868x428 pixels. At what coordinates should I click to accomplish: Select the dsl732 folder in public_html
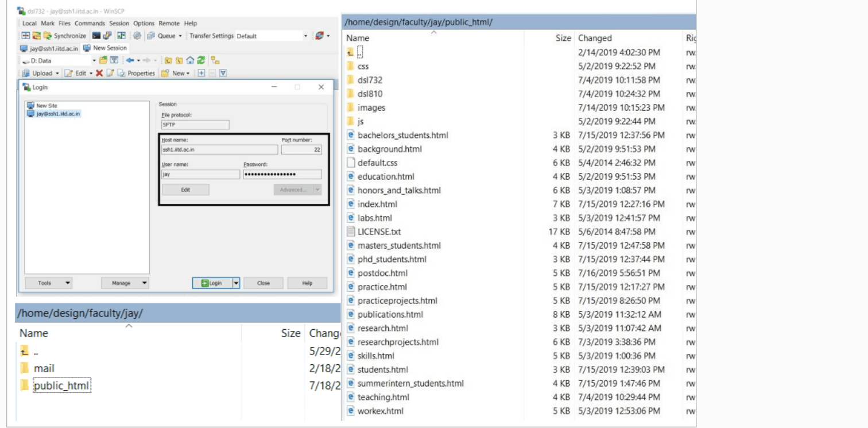pyautogui.click(x=370, y=80)
